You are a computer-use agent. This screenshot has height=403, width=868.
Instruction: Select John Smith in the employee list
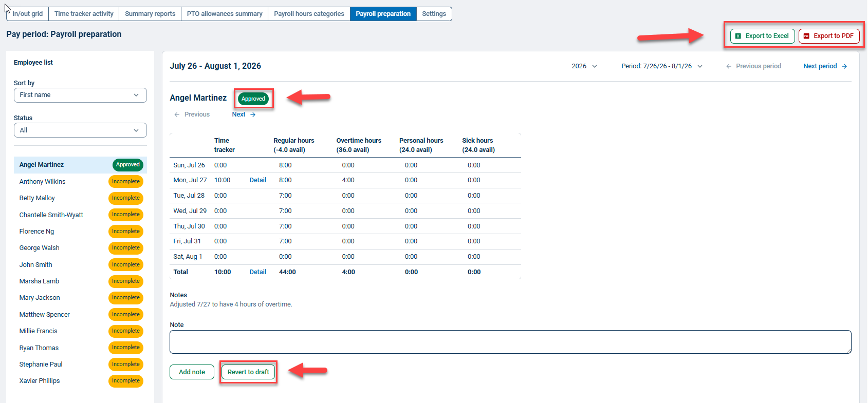(x=80, y=265)
